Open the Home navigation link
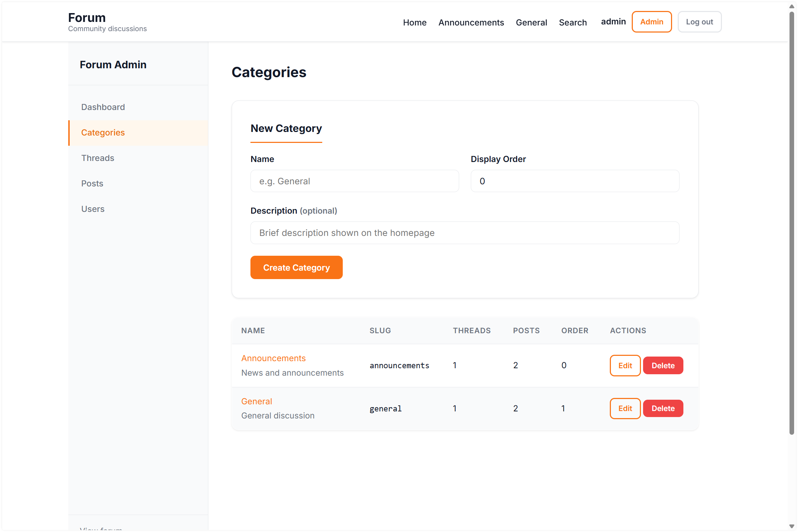This screenshot has width=798, height=532. pyautogui.click(x=415, y=22)
